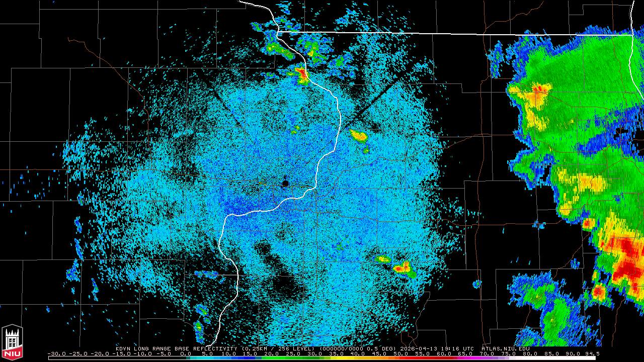Click the KDVN radar site center dot

[285, 184]
